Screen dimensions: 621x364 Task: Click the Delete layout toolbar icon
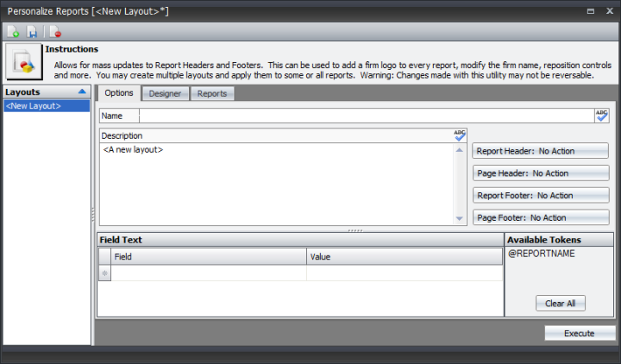coord(55,32)
